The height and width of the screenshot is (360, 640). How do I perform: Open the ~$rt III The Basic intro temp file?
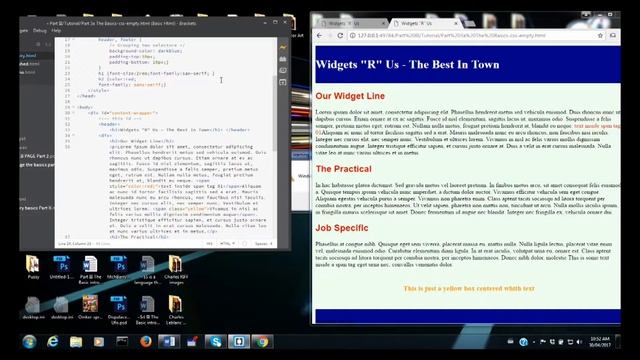147,310
